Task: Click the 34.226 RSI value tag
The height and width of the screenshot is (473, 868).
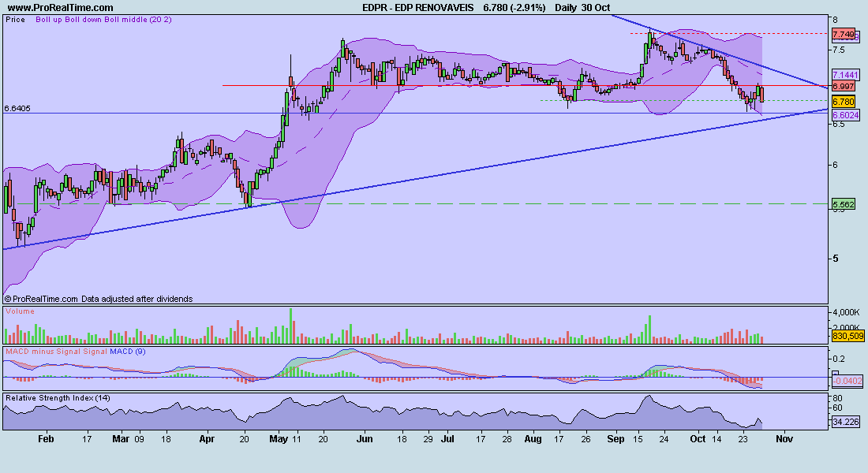Action: point(847,422)
